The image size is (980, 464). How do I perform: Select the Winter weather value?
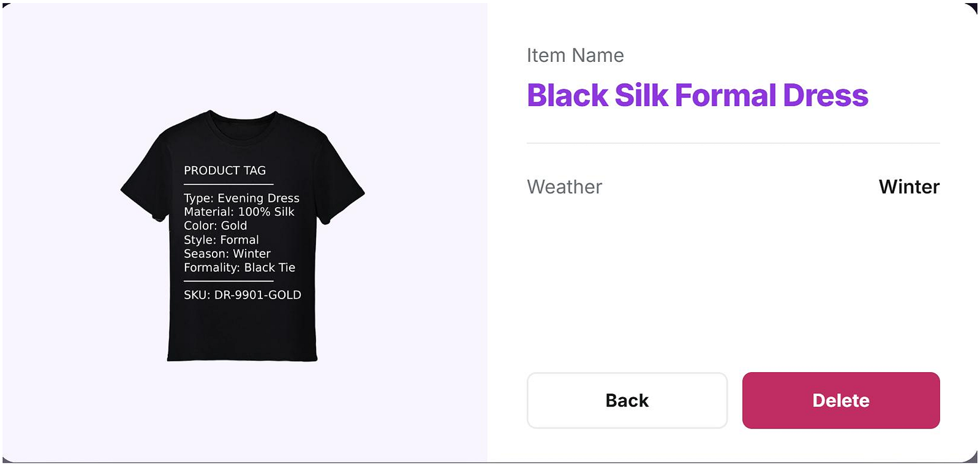[908, 186]
